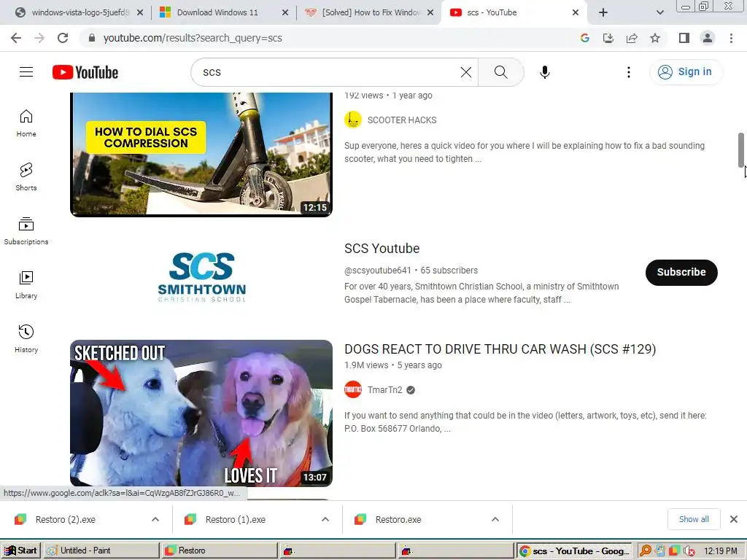Open the TmarTn2 channel name
Image resolution: width=747 pixels, height=560 pixels.
point(384,389)
